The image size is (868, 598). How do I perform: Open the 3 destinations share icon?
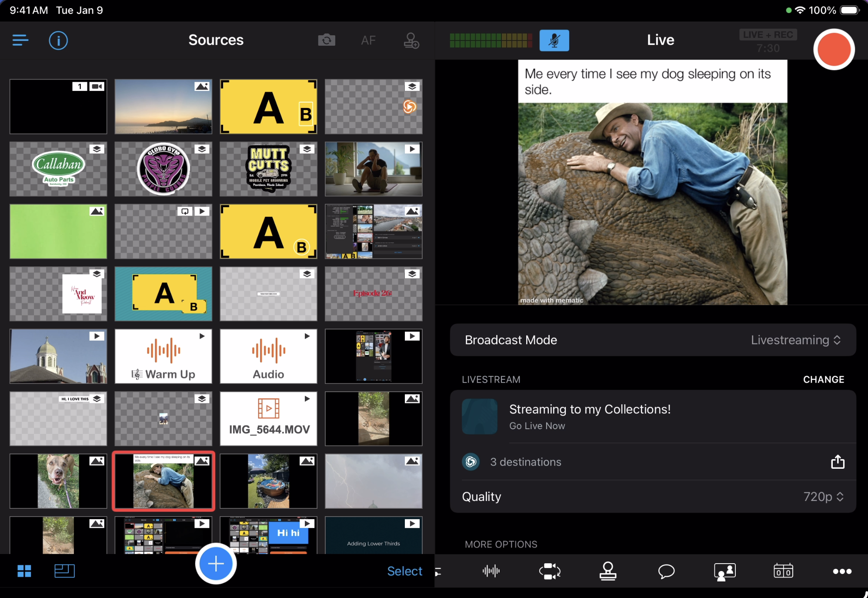click(838, 462)
